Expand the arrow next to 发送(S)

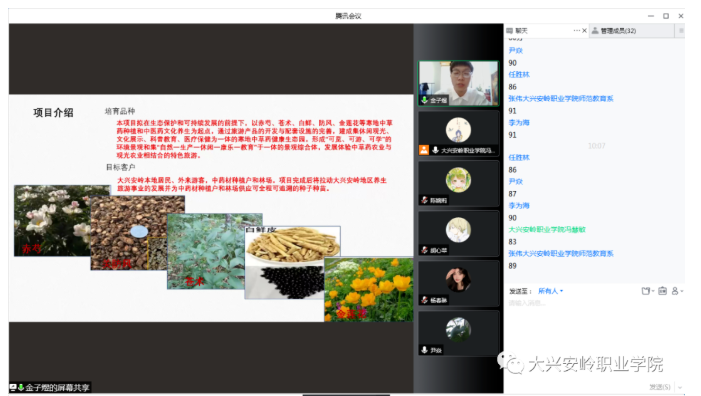[680, 387]
